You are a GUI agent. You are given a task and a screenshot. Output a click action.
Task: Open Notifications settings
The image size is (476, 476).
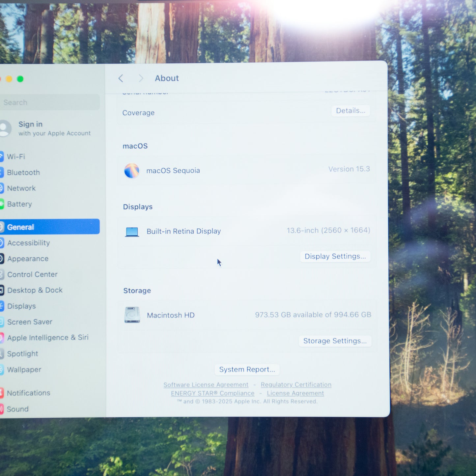point(49,393)
